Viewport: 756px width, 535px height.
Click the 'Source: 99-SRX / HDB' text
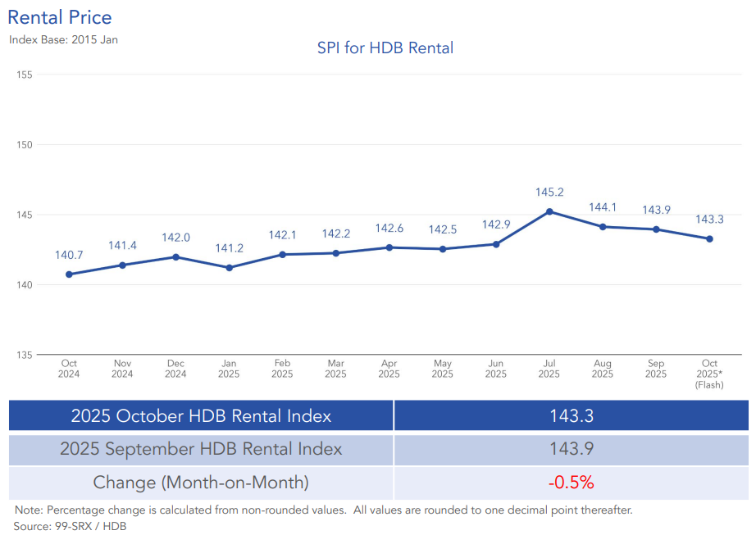(70, 526)
